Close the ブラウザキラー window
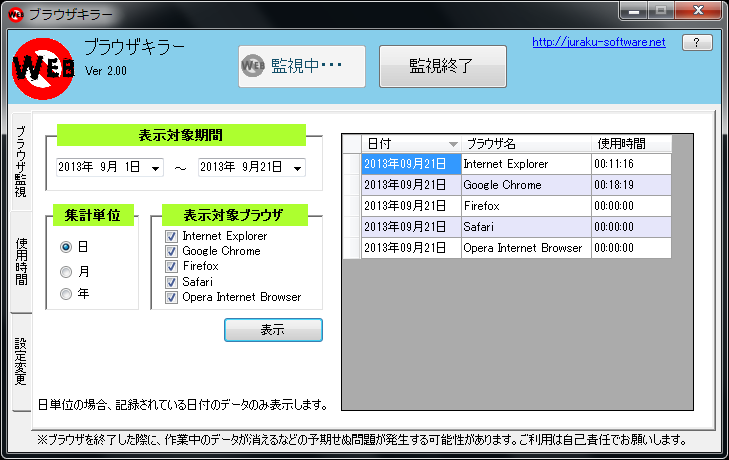The width and height of the screenshot is (729, 460). click(x=698, y=10)
